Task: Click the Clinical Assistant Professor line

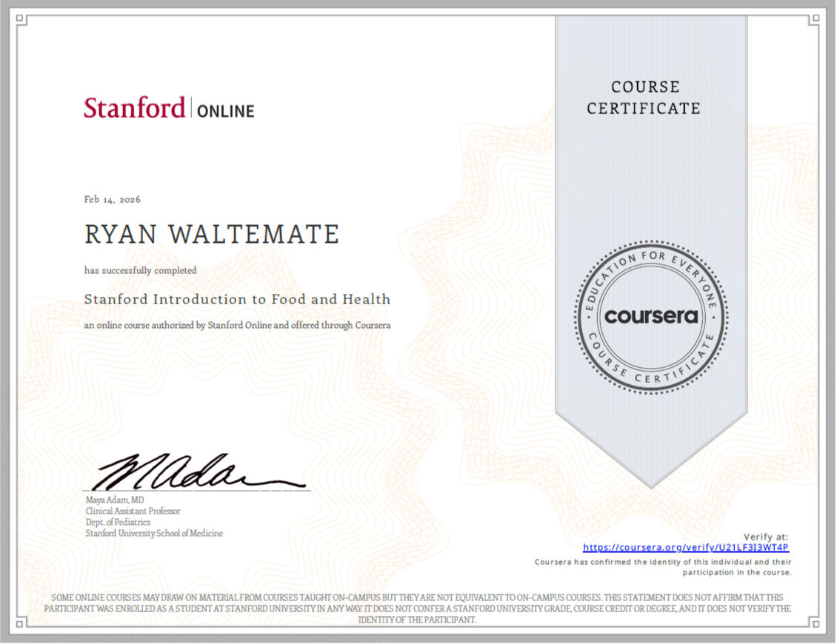Action: 133,511
